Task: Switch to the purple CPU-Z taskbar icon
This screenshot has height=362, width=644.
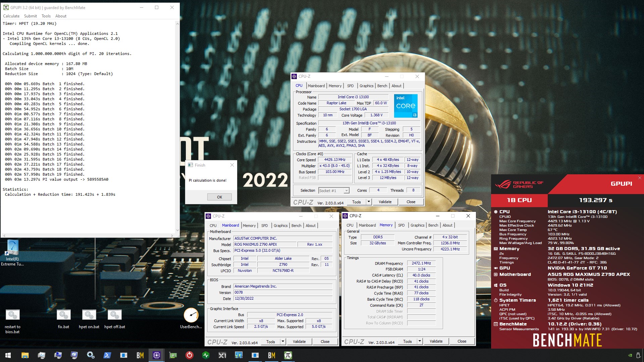Action: click(x=156, y=355)
